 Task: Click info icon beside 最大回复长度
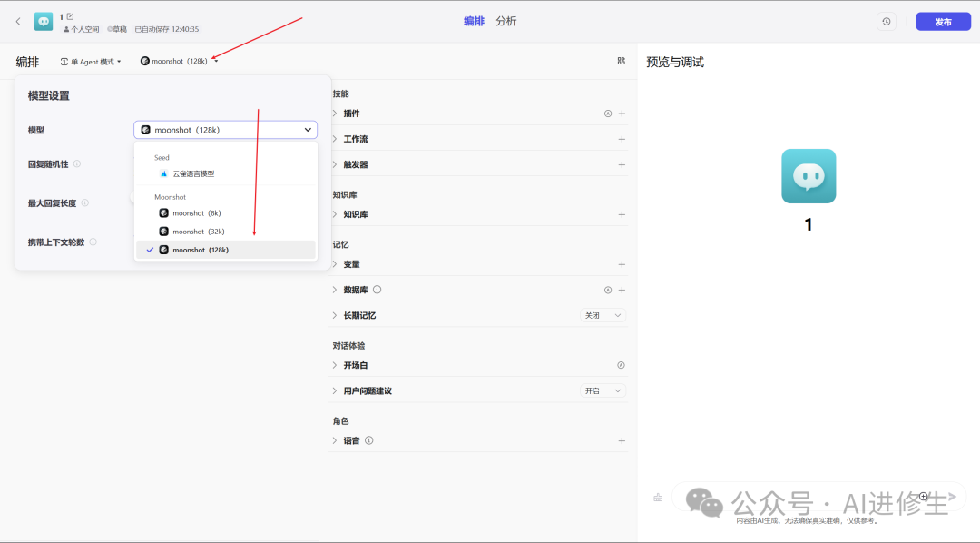[x=85, y=202]
